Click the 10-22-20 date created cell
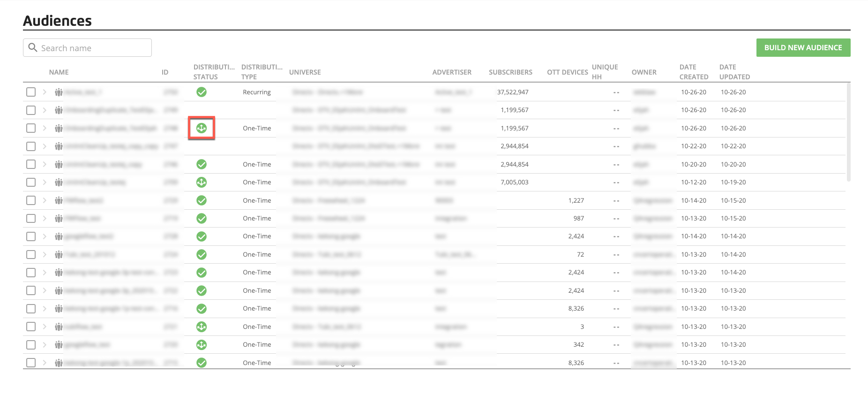The width and height of the screenshot is (868, 396). tap(694, 146)
